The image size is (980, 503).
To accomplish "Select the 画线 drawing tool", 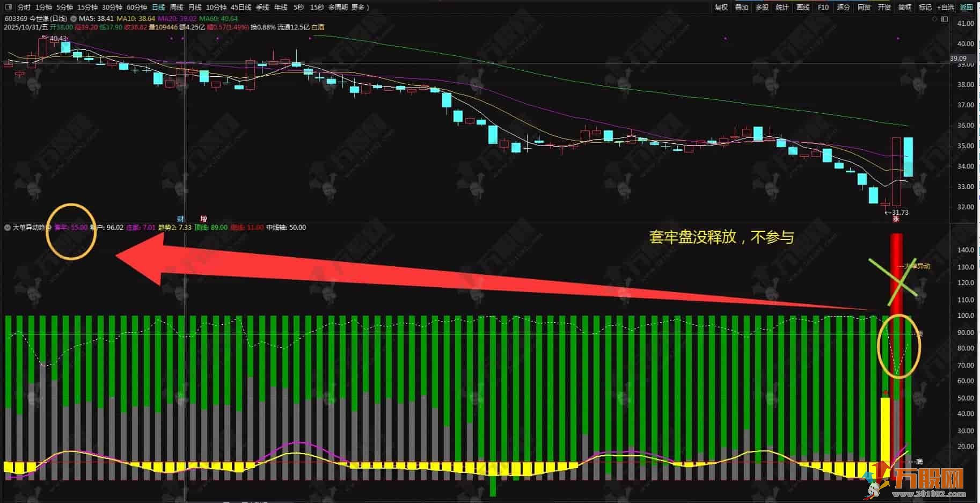I will click(x=803, y=7).
